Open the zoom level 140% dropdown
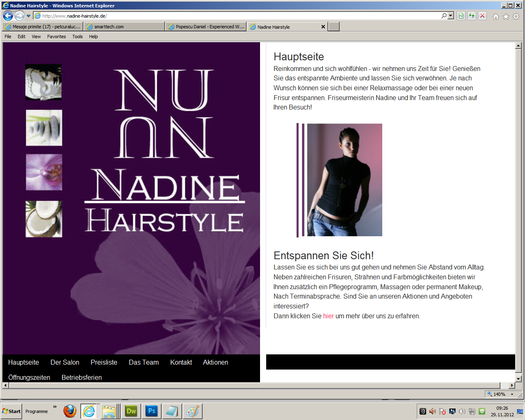The image size is (525, 420). 512,394
